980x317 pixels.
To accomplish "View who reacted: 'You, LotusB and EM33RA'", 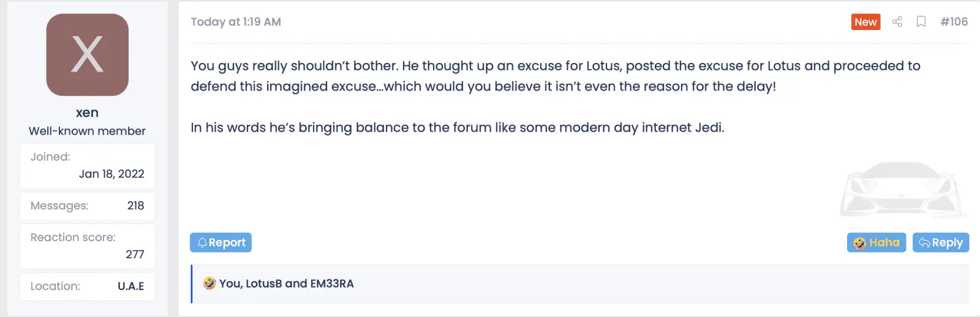I will click(286, 283).
